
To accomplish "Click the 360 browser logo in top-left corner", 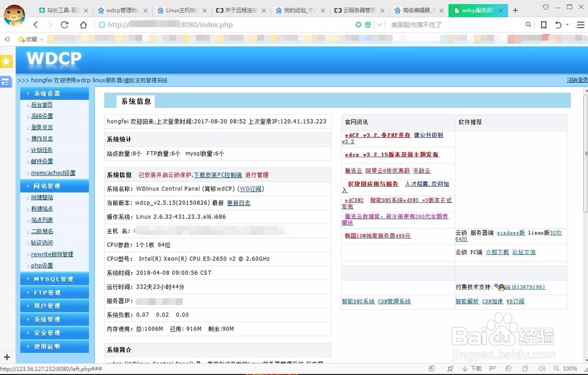I will click(14, 16).
